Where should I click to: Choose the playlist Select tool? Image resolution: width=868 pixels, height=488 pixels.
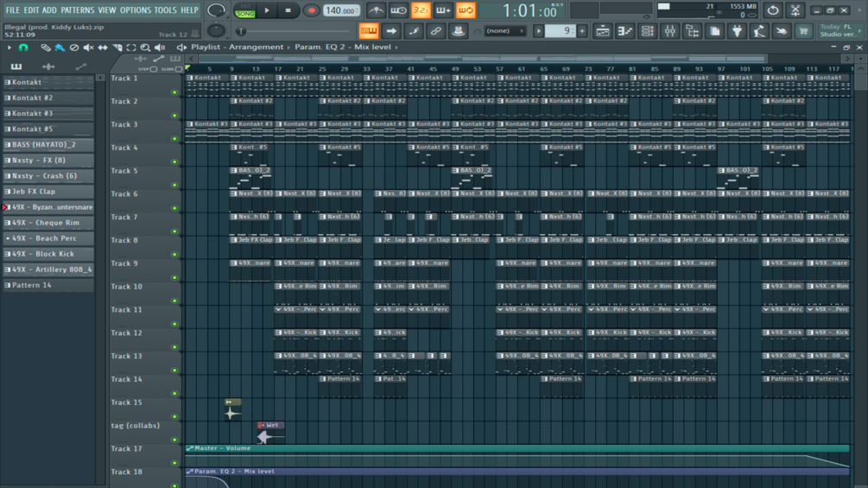click(x=131, y=48)
